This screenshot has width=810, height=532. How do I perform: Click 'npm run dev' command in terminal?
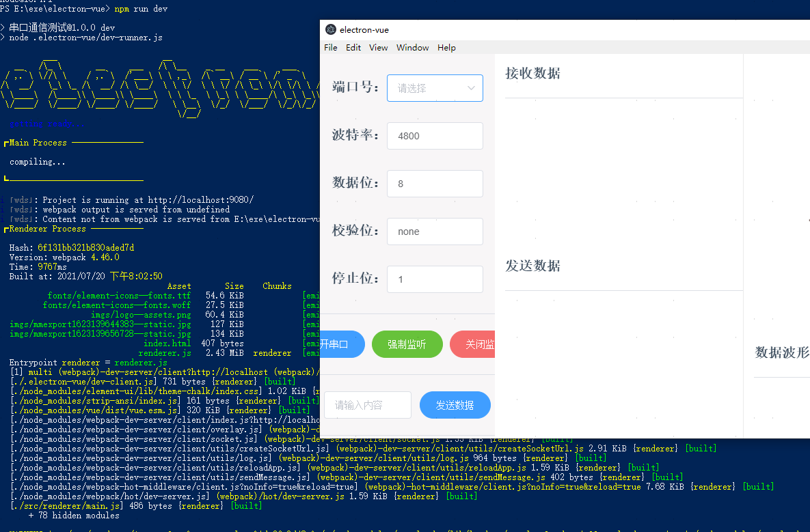(x=141, y=9)
